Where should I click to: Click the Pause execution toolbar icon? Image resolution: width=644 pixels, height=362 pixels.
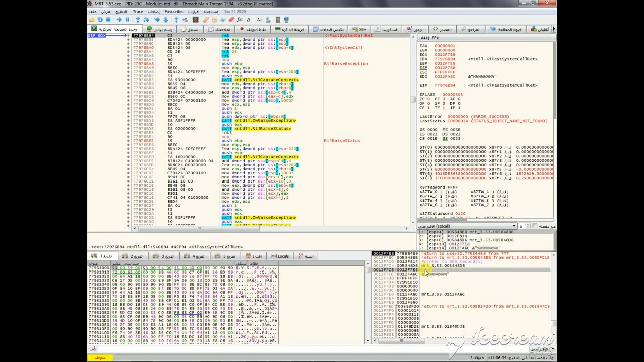point(127,20)
